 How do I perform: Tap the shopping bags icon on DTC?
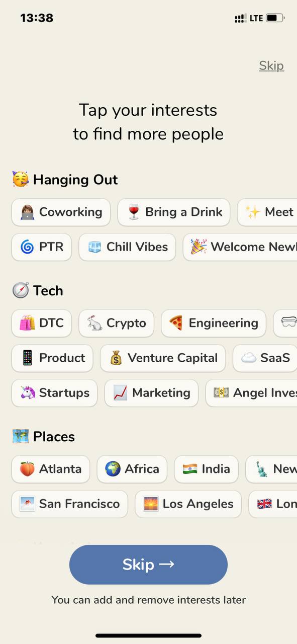[x=27, y=323]
